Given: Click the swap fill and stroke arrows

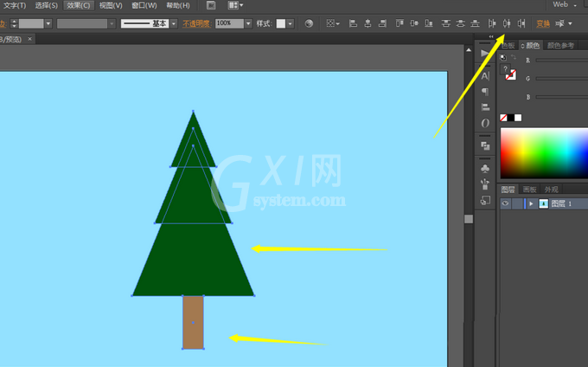Looking at the screenshot, I should (514, 57).
